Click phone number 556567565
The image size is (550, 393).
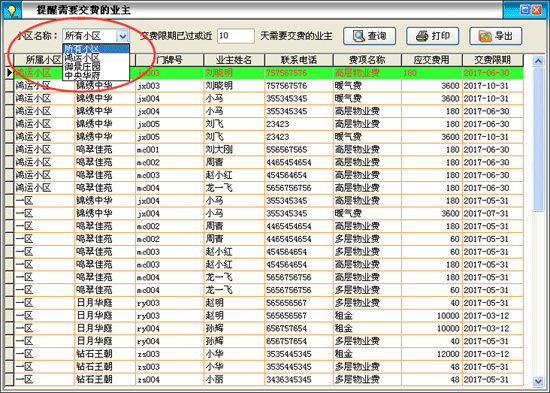point(287,150)
